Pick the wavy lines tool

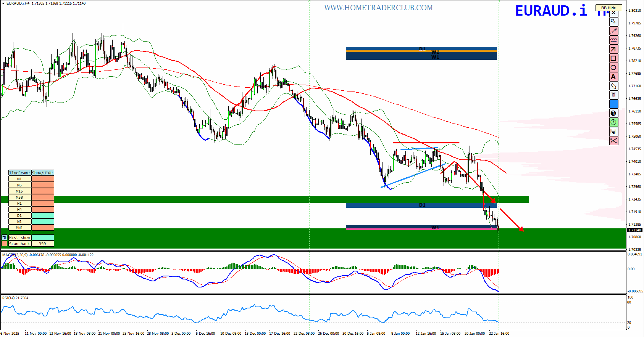pos(613,40)
